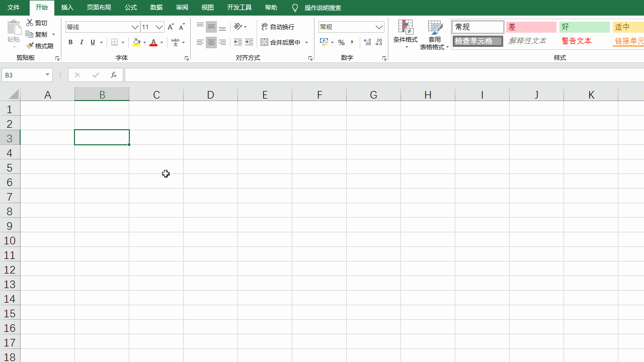Apply the borders icon in the font group
The width and height of the screenshot is (644, 362).
pyautogui.click(x=115, y=42)
